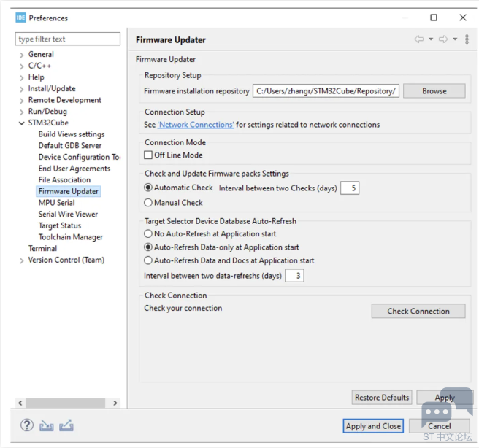Screen dimensions: 479x448
Task: Expand the Remote Development tree node
Action: (x=21, y=101)
